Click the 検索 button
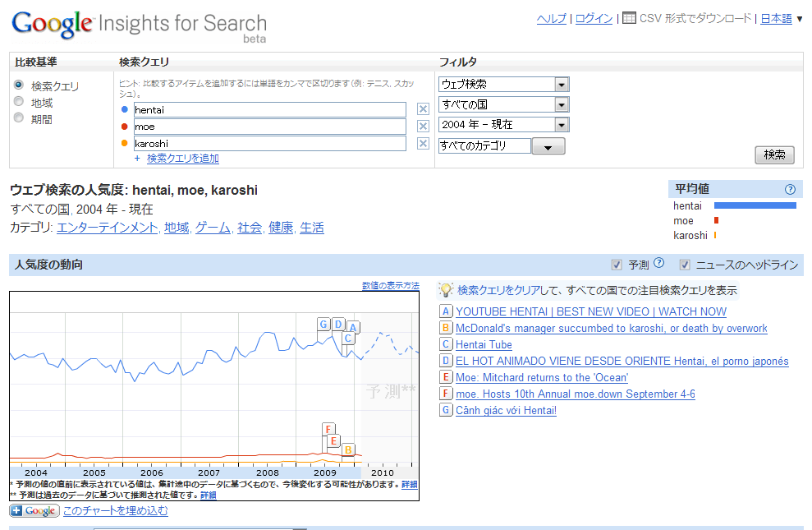 tap(774, 154)
